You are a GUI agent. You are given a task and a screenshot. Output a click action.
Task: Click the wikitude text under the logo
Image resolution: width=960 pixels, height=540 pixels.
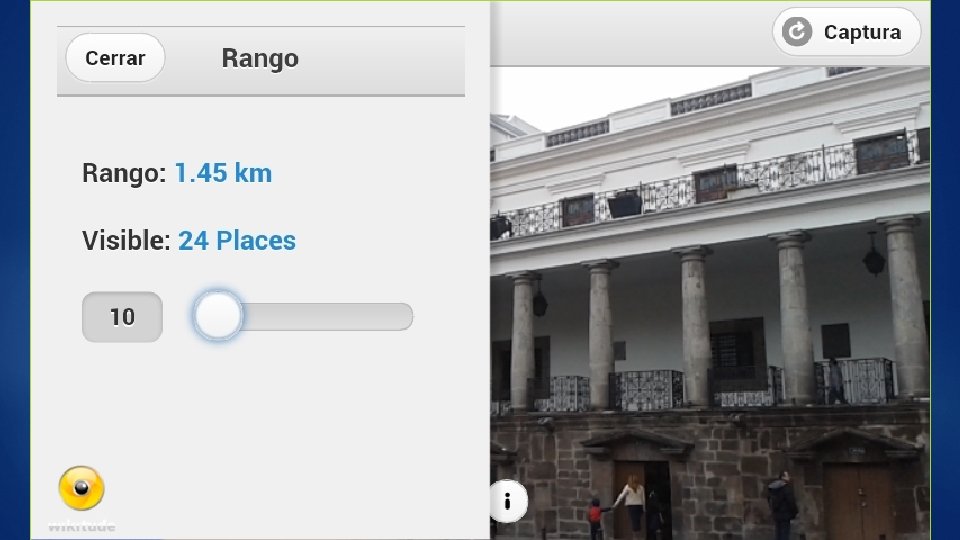81,526
